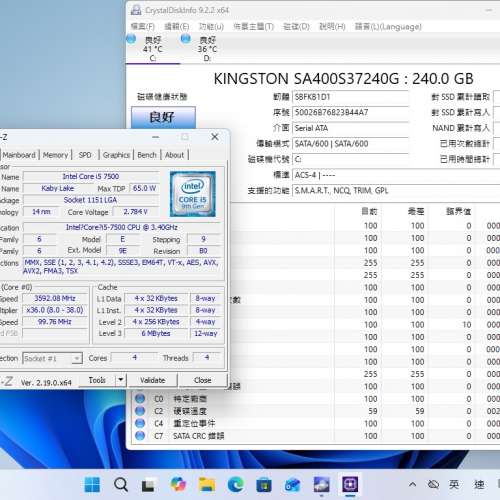Open the 功能(u) menu

pos(211,26)
